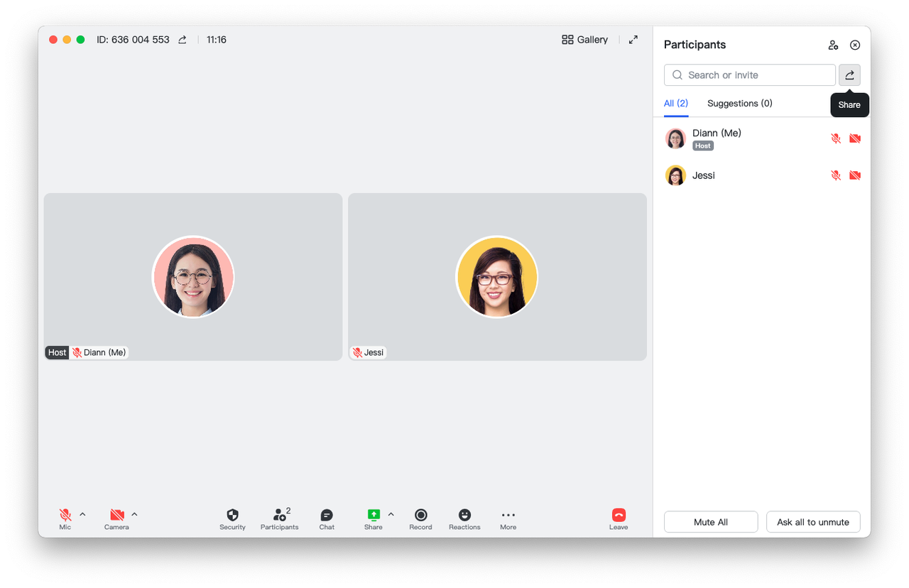Expand Share options arrow
Image resolution: width=909 pixels, height=588 pixels.
391,514
